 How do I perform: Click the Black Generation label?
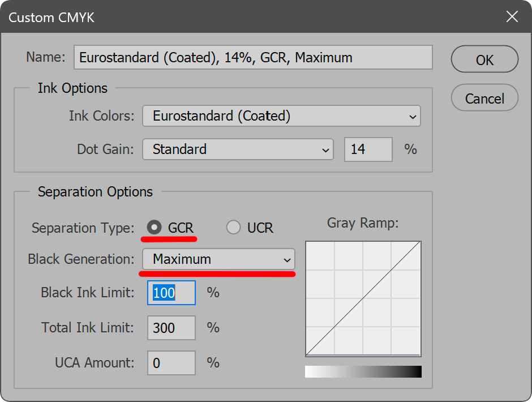click(x=81, y=259)
